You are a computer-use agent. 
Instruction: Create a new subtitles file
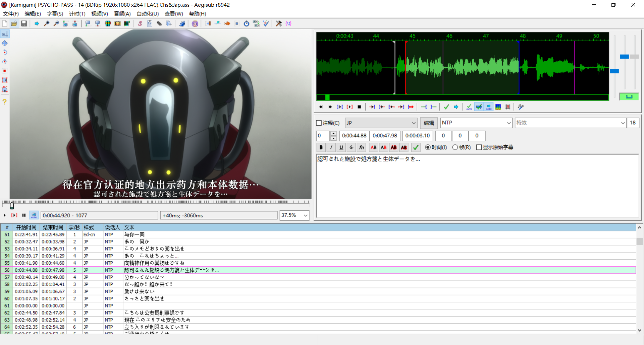(x=5, y=23)
